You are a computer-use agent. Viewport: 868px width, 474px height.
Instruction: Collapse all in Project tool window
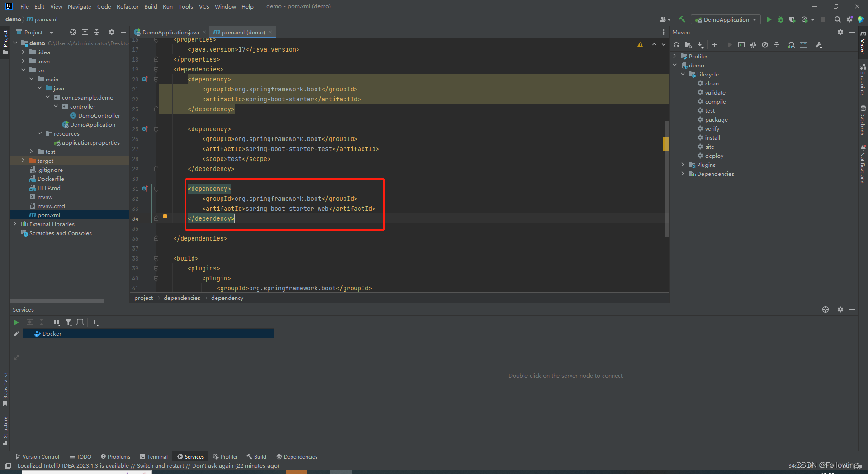pos(97,32)
